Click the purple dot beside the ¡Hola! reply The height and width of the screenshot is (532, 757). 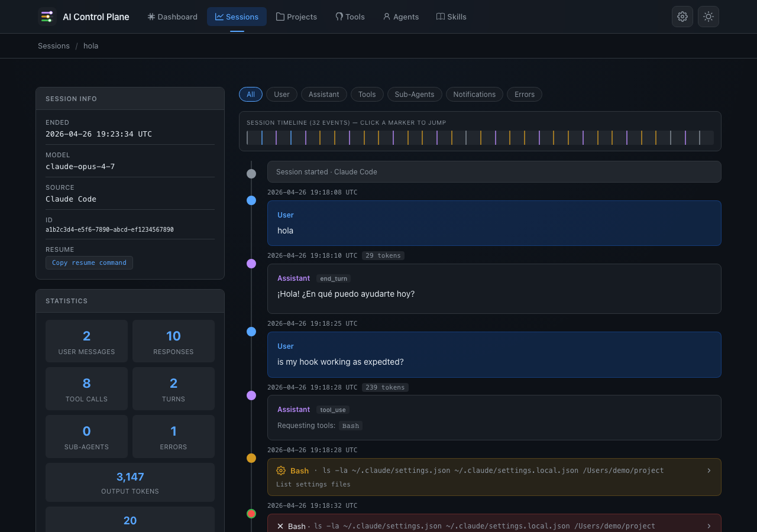point(251,264)
